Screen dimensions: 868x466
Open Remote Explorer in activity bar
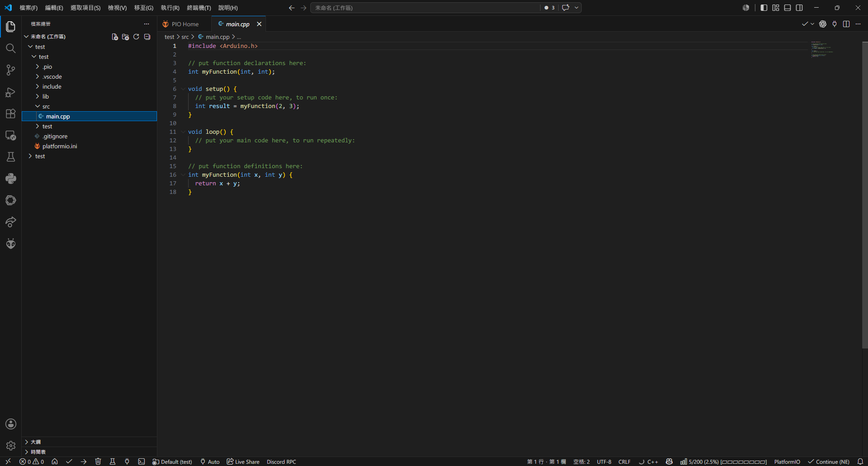[x=10, y=135]
